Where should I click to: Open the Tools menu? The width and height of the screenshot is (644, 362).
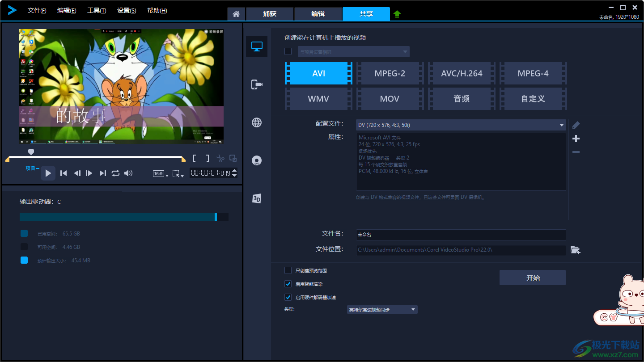click(97, 11)
